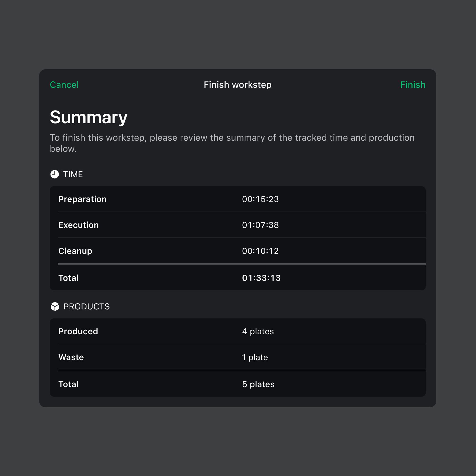Screen dimensions: 476x476
Task: Select the Cleanup time row
Action: point(238,251)
